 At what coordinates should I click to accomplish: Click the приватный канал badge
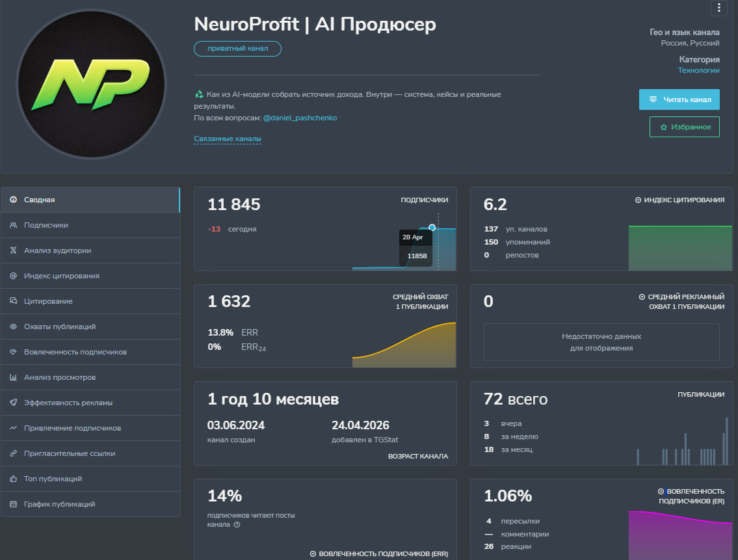point(238,49)
